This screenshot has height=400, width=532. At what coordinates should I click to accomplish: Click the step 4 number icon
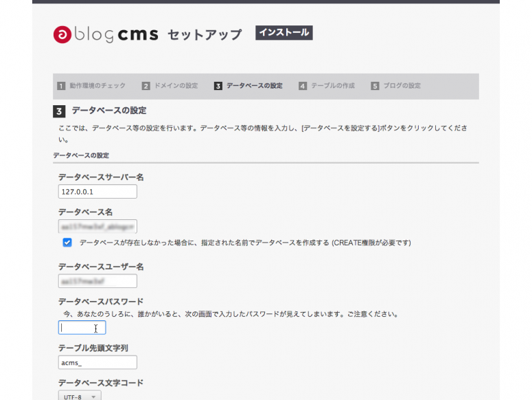click(x=303, y=86)
